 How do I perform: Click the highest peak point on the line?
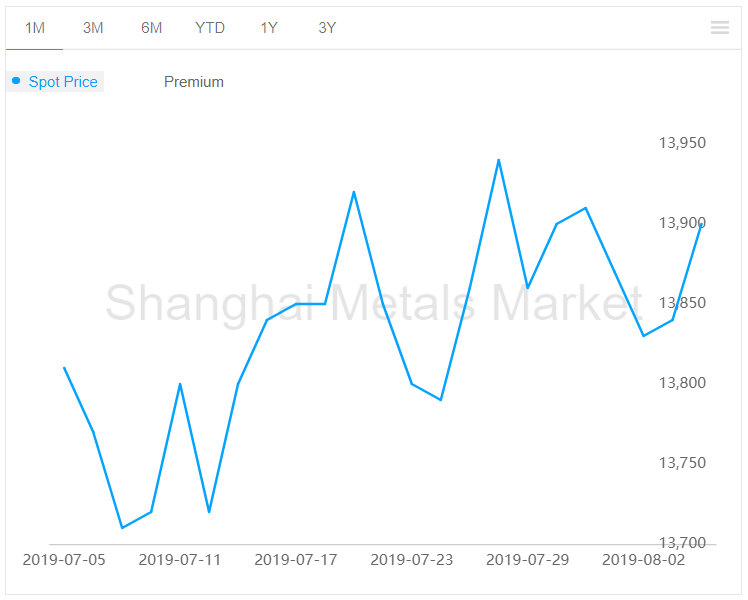pyautogui.click(x=499, y=160)
